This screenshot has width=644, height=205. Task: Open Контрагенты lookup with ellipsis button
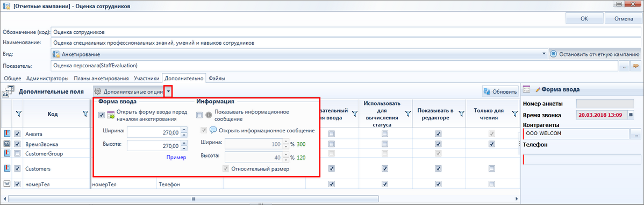point(636,134)
